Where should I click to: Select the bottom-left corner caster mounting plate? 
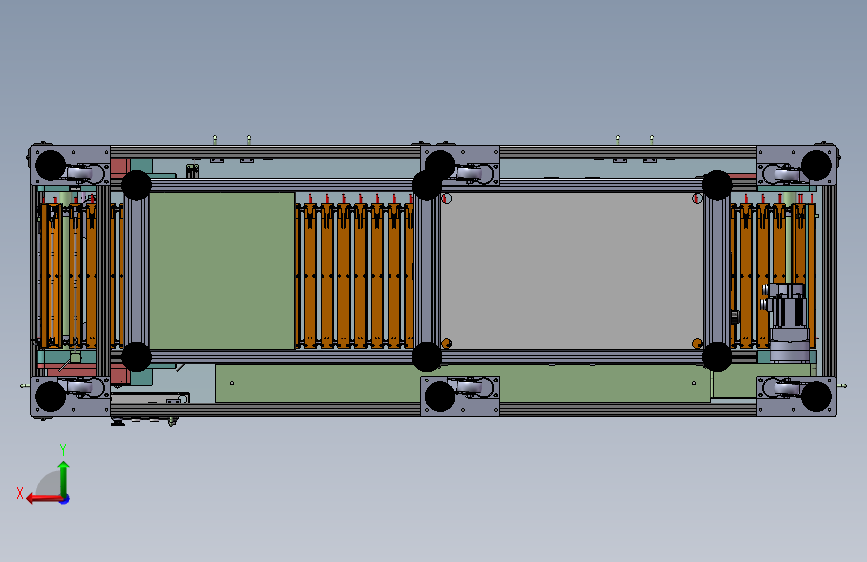(x=70, y=396)
